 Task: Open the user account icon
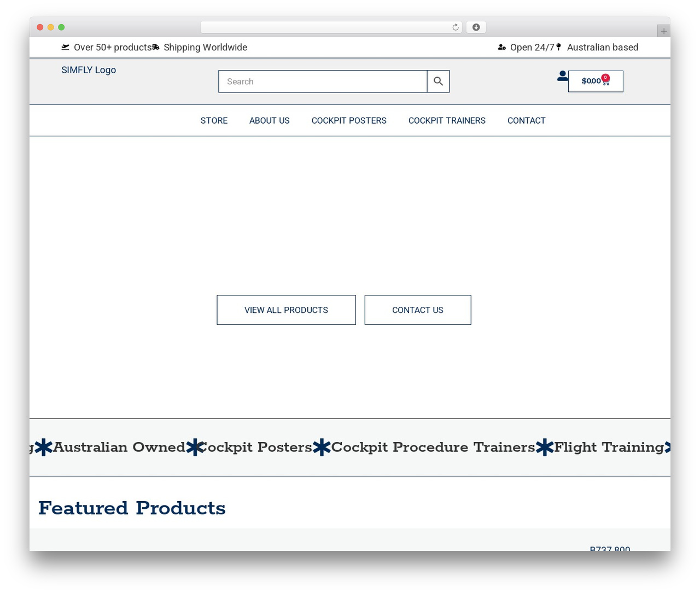point(562,76)
